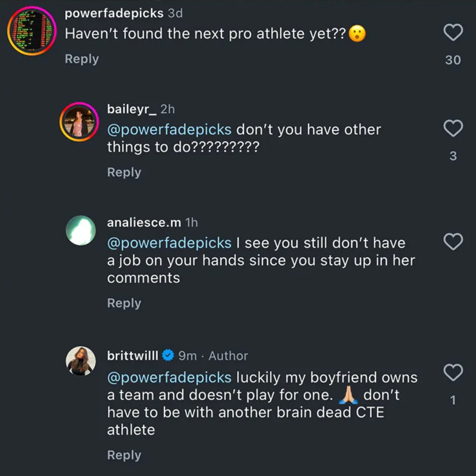
Task: Open baileyr_'s profile picture
Action: (80, 122)
